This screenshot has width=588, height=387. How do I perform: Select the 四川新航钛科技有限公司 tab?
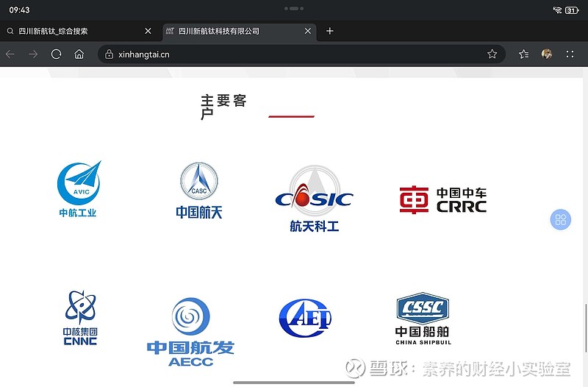pyautogui.click(x=240, y=31)
